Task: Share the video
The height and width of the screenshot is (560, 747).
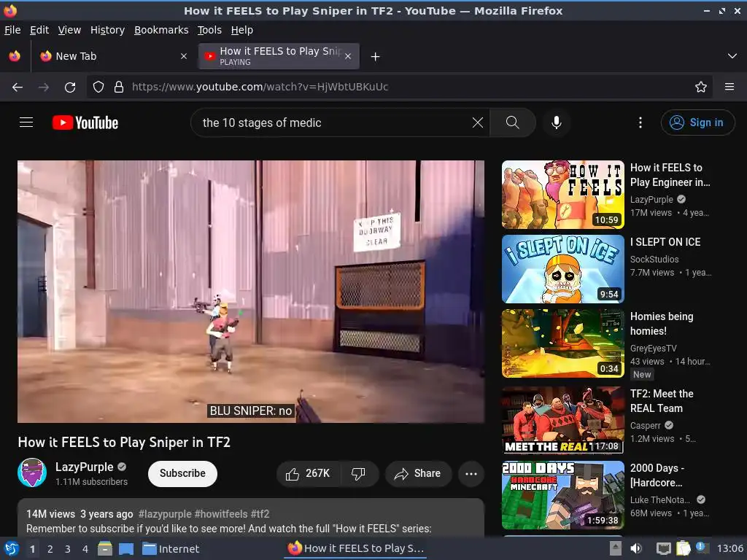Action: point(418,473)
